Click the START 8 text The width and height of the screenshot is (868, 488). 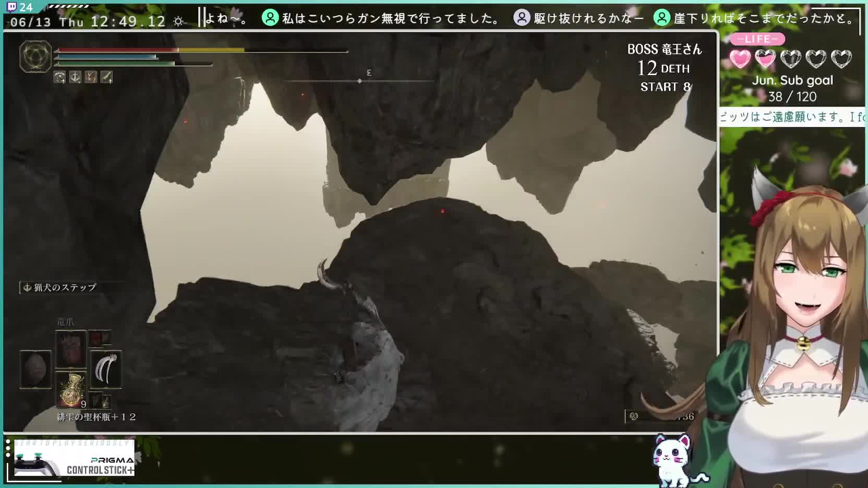pos(666,87)
